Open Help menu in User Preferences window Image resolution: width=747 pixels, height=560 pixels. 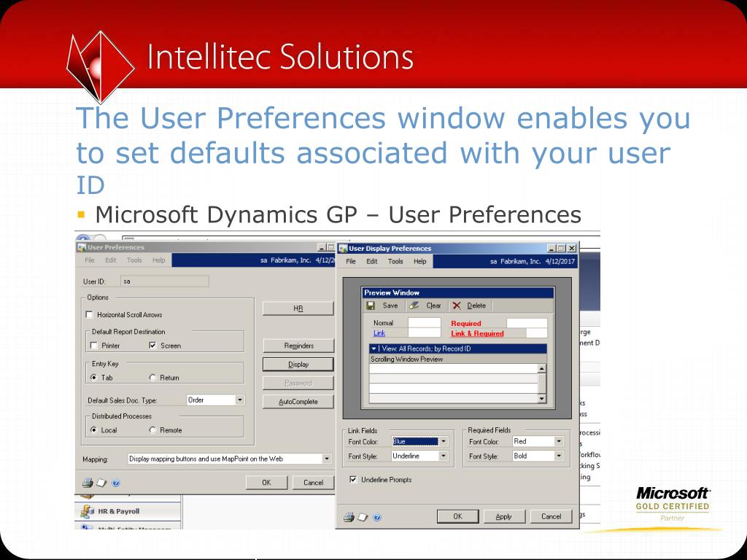(158, 260)
